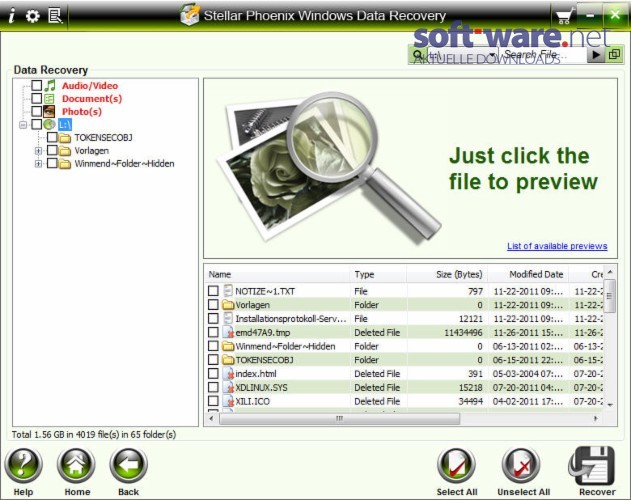Click emd47A9.tmp deleted file icon
Screen dimensions: 631x500
[x=228, y=333]
